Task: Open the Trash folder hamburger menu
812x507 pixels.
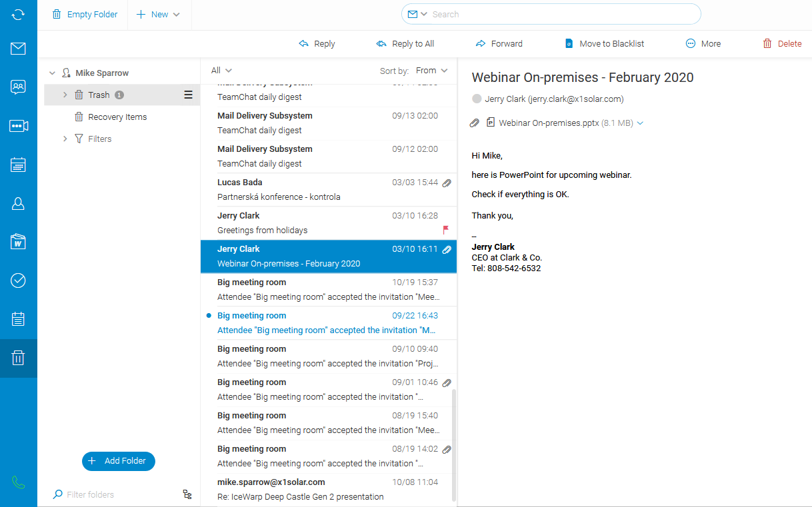Action: [x=188, y=95]
